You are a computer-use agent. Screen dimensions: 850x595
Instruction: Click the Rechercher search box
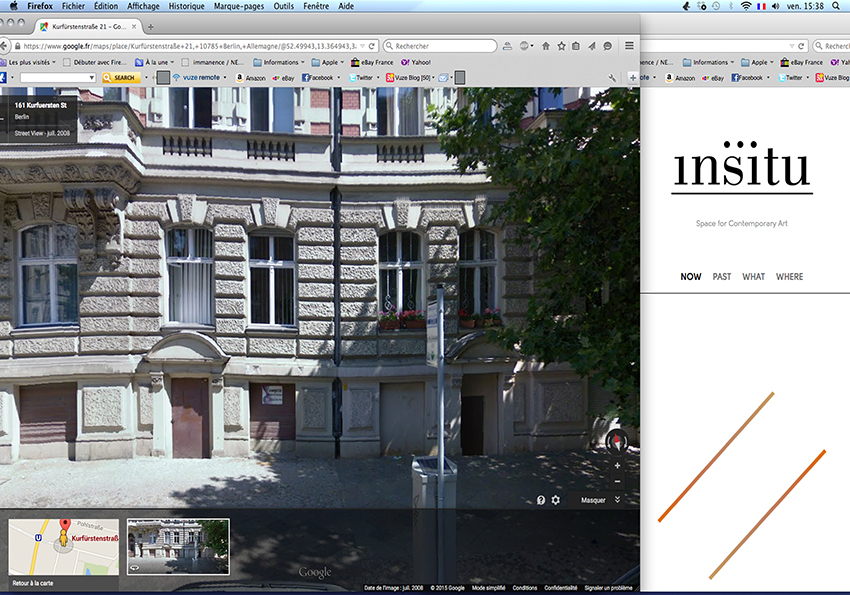(440, 46)
